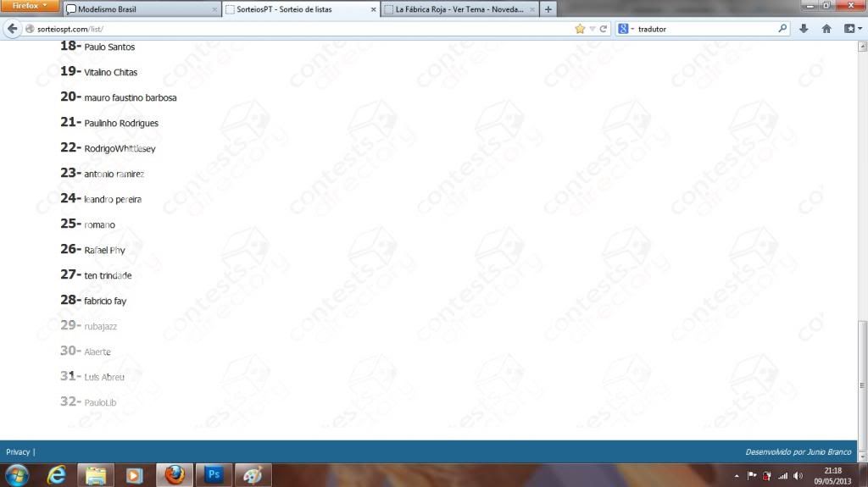This screenshot has height=487, width=868.
Task: Click the page scrollbar down arrow
Action: (862, 457)
